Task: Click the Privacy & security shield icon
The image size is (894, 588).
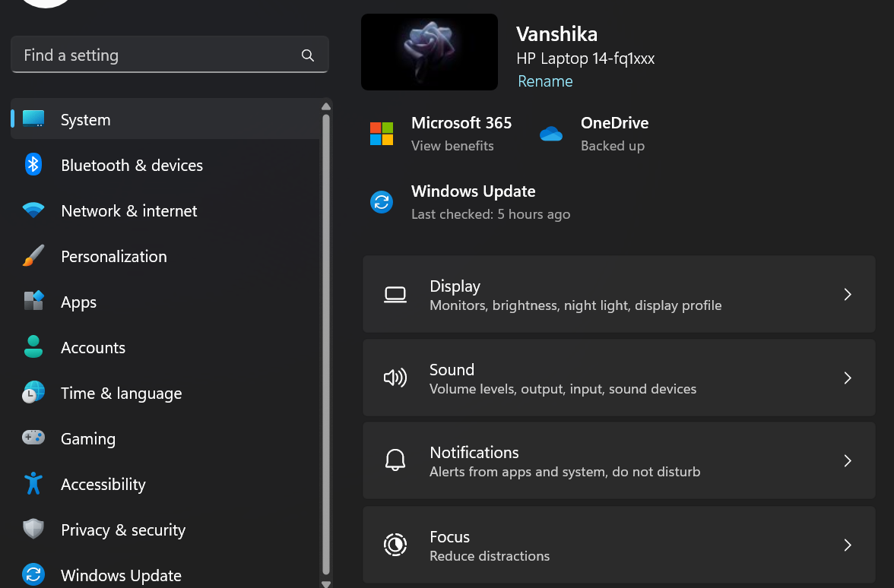Action: tap(33, 530)
